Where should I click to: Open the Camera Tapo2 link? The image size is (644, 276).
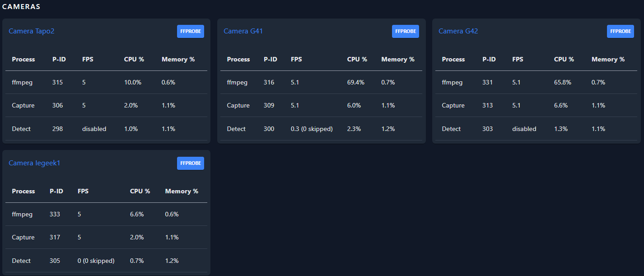(31, 31)
